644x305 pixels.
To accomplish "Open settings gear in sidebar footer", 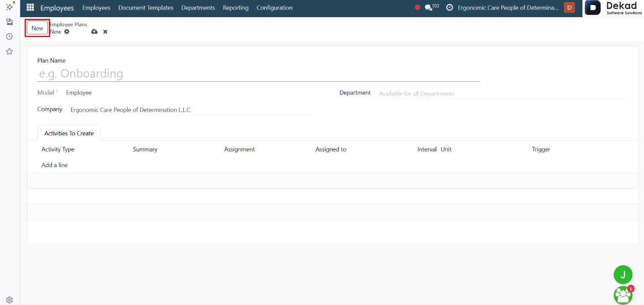I will [x=9, y=299].
